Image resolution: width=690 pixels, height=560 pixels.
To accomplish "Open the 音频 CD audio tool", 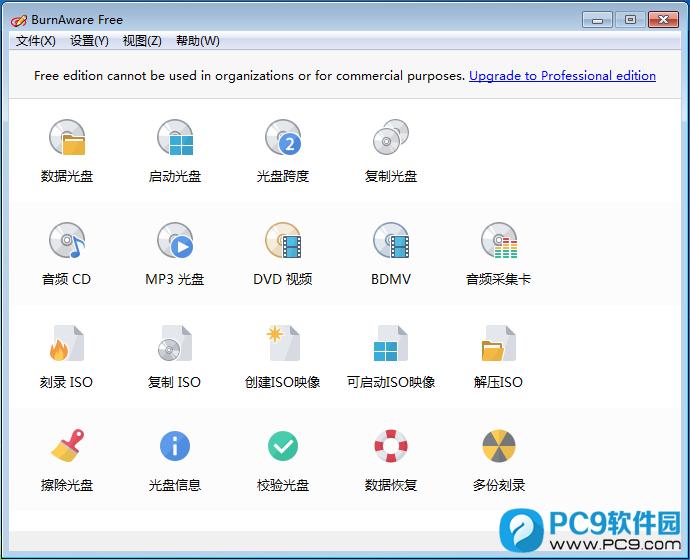I will (67, 254).
